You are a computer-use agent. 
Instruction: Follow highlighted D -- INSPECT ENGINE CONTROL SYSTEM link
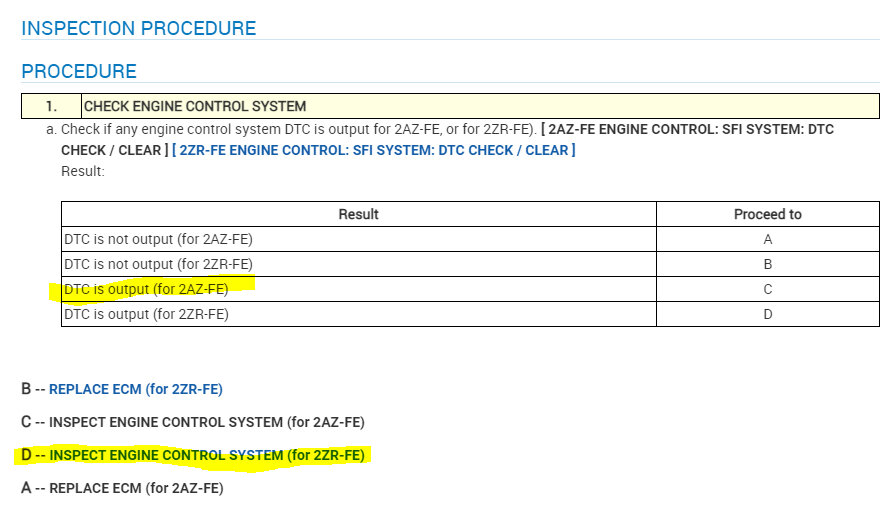coord(206,455)
